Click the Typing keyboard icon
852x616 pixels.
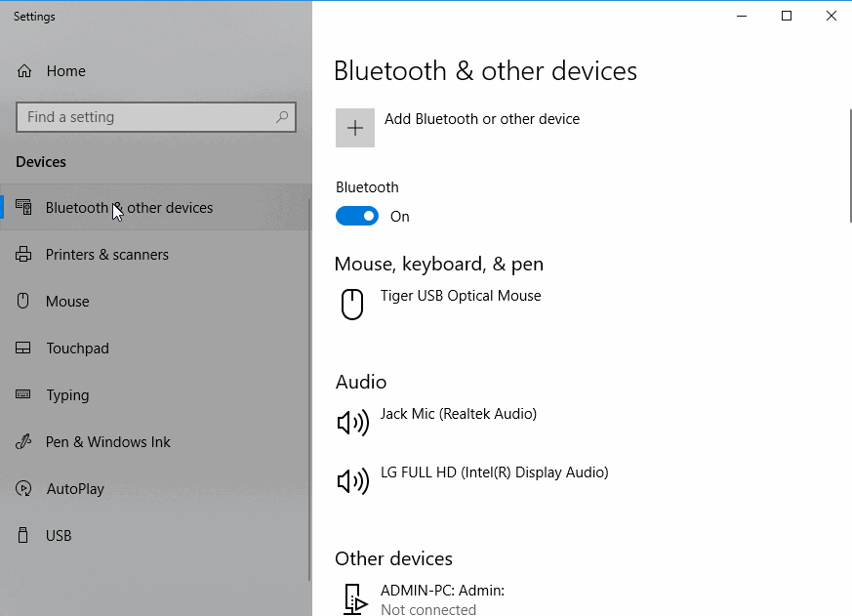click(22, 394)
